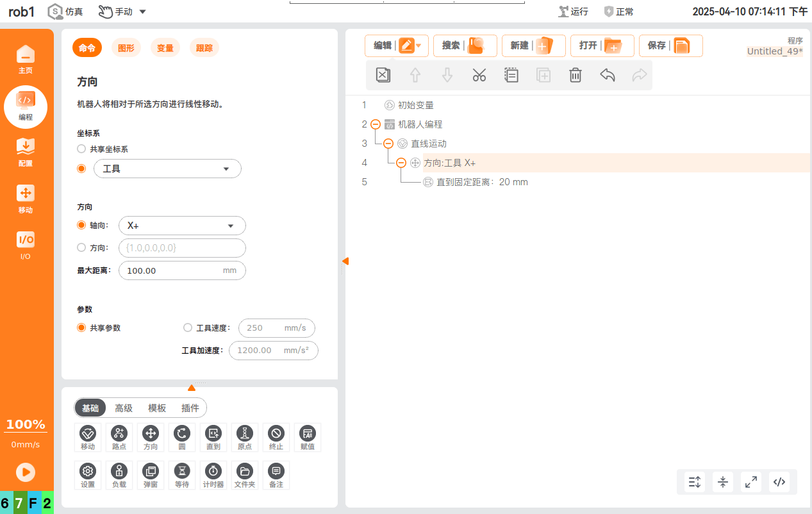Click the cut scissors icon in toolbar
Image resolution: width=812 pixels, height=514 pixels.
tap(479, 75)
